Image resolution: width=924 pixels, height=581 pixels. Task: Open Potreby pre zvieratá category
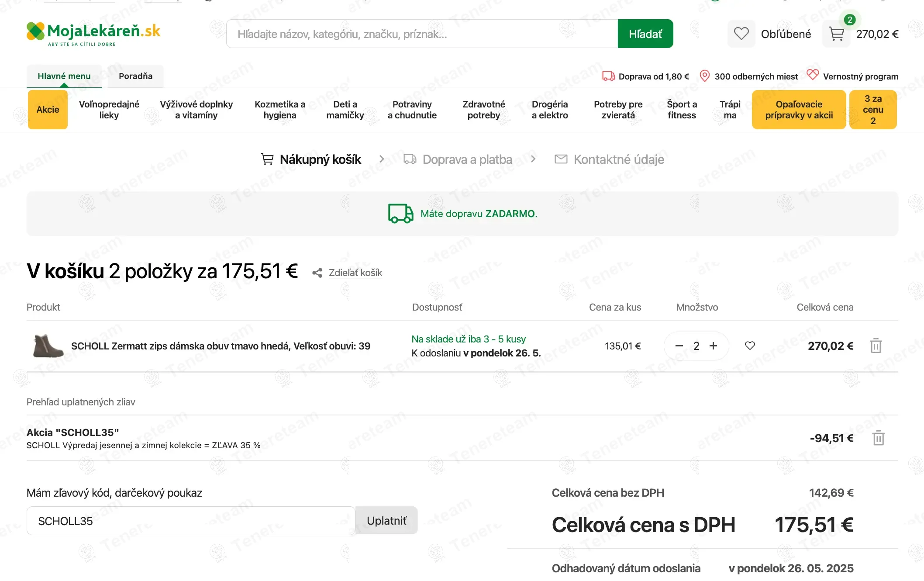pyautogui.click(x=618, y=110)
